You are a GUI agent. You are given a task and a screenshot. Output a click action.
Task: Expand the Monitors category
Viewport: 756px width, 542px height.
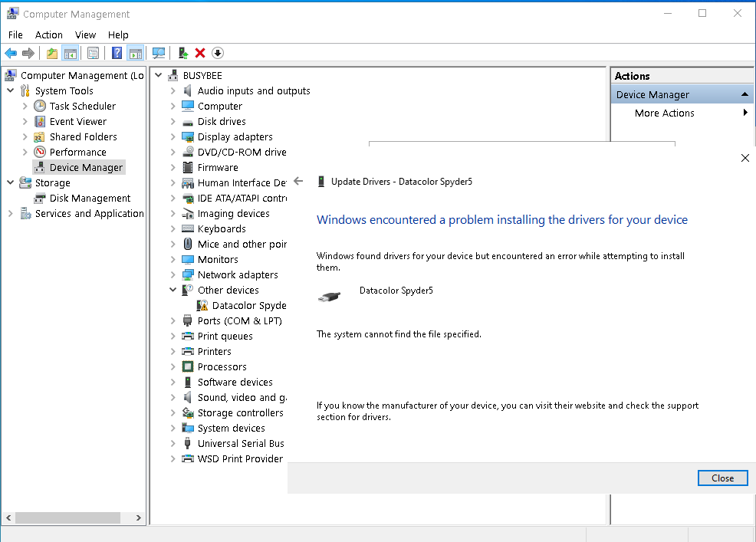pos(173,259)
